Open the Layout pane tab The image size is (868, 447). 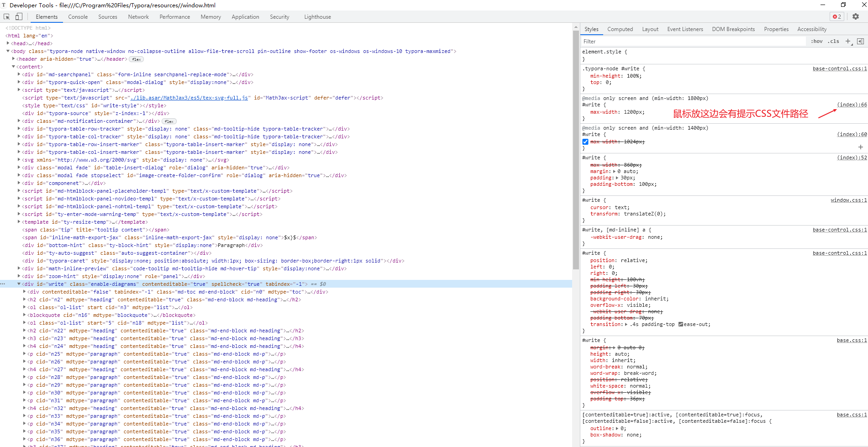[x=650, y=29]
